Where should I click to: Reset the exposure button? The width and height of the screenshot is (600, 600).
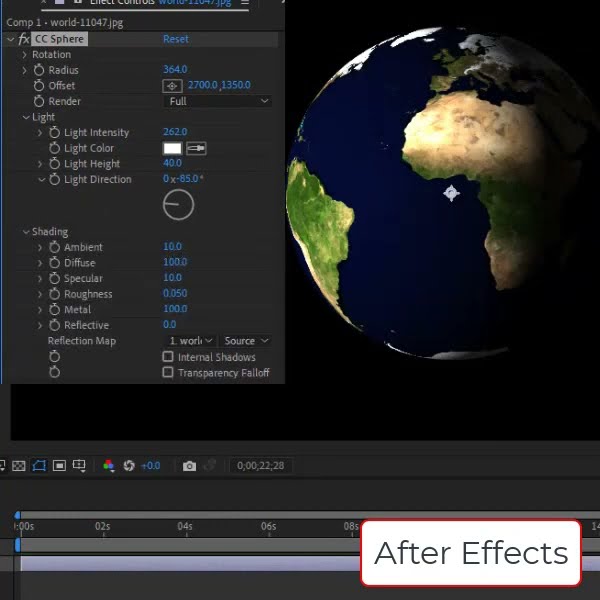129,466
